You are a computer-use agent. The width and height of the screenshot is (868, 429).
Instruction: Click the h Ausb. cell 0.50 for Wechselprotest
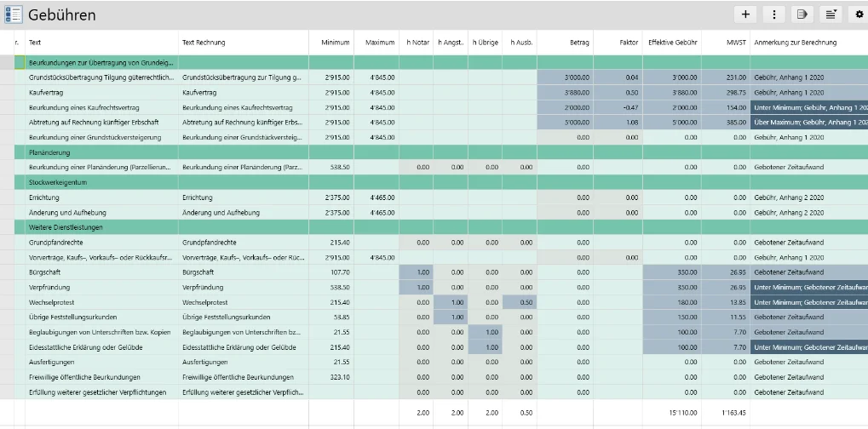tap(520, 302)
